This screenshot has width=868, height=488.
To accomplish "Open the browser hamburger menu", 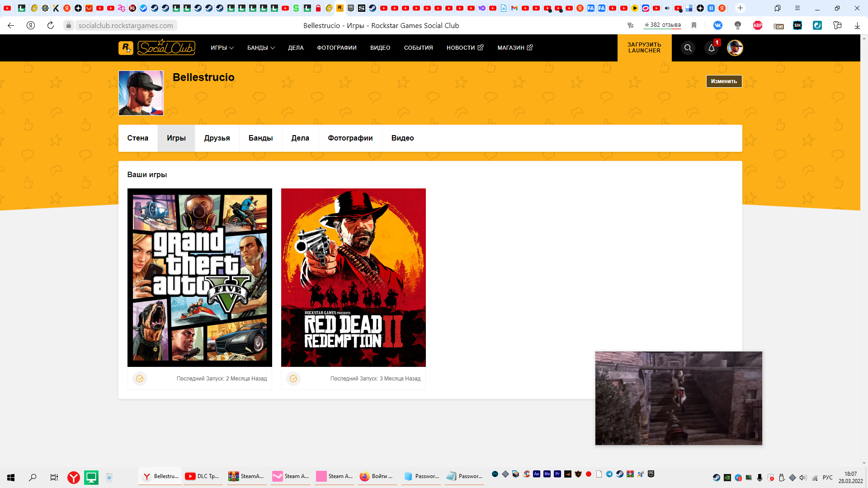I will (x=797, y=8).
